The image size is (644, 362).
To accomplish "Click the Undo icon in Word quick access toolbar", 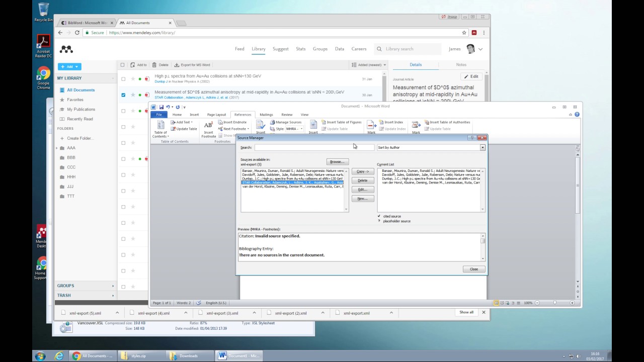I will [x=168, y=107].
